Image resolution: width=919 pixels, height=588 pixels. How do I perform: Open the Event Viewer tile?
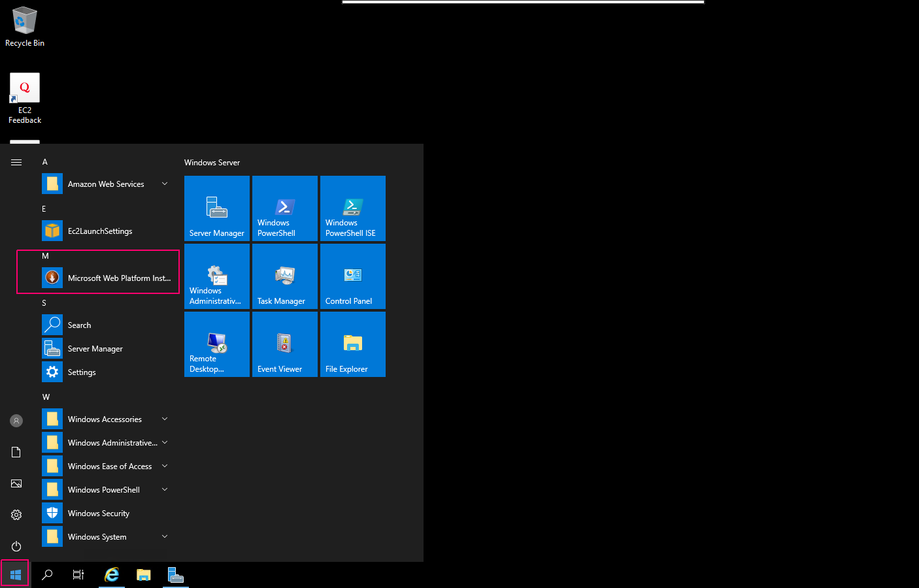(285, 344)
